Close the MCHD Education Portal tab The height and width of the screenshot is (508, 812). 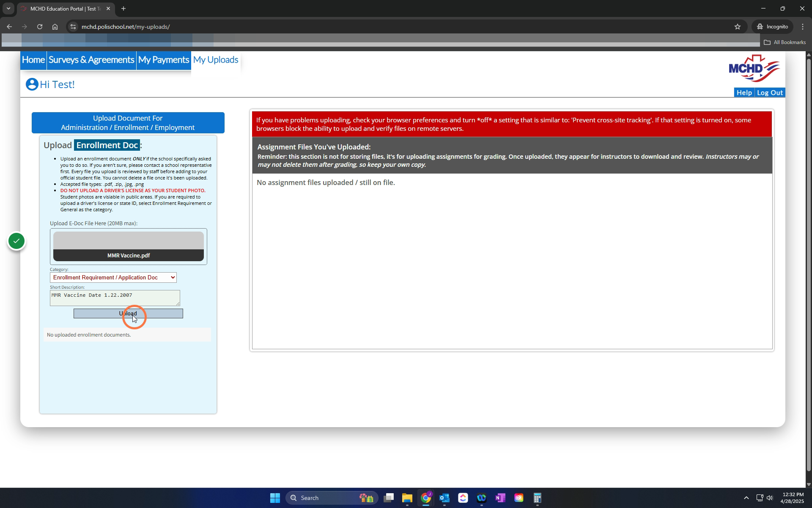(x=108, y=8)
